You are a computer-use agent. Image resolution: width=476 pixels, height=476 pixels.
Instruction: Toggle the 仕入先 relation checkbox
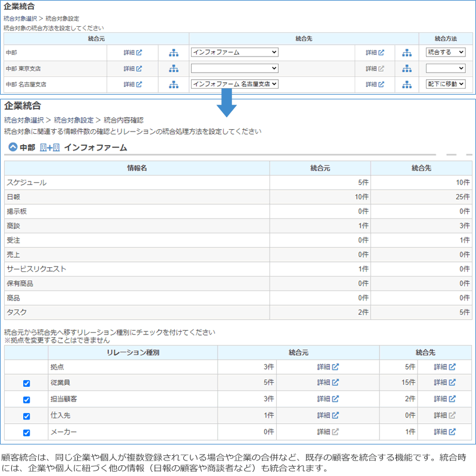coord(26,416)
